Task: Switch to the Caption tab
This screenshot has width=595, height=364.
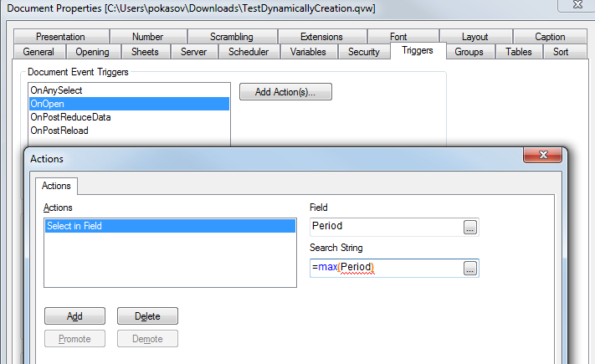Action: 550,37
